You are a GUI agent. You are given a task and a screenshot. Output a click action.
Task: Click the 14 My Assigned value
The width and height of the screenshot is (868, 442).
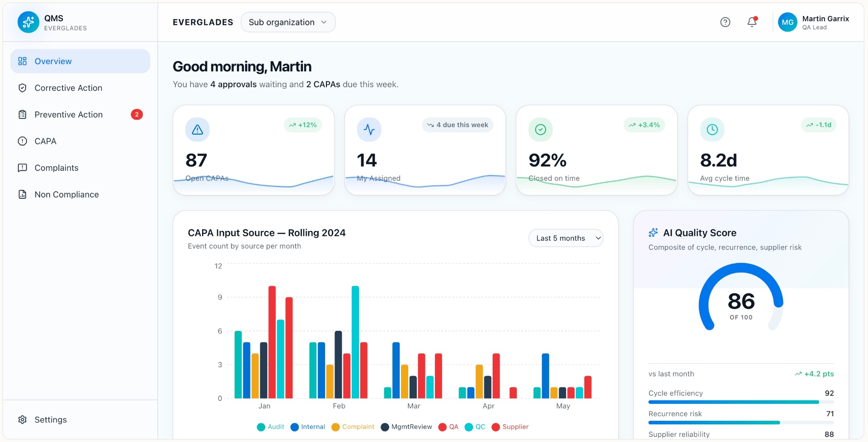click(x=367, y=160)
